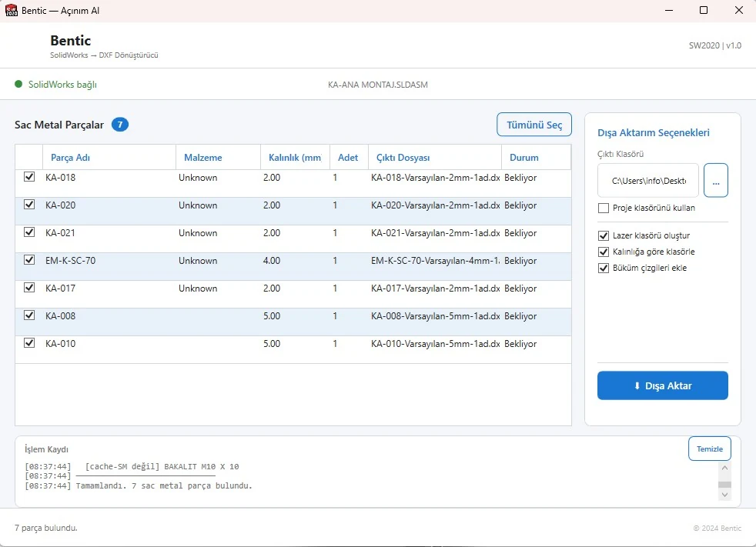Click the log scrollbar up arrow
Image resolution: width=756 pixels, height=547 pixels.
[x=724, y=468]
